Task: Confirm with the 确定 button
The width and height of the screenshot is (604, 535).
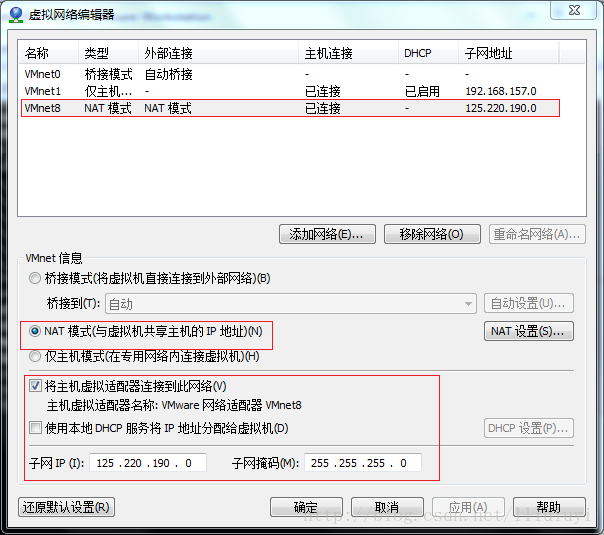Action: 306,507
